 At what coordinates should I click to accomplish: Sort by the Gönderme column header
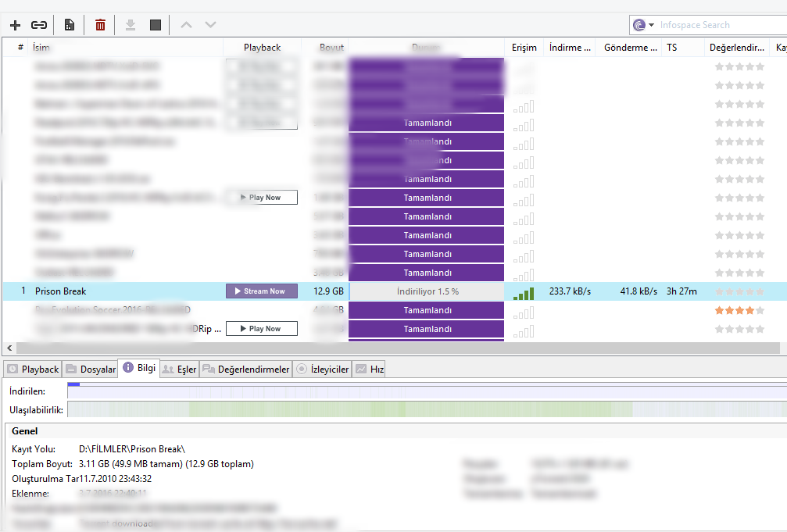[630, 47]
